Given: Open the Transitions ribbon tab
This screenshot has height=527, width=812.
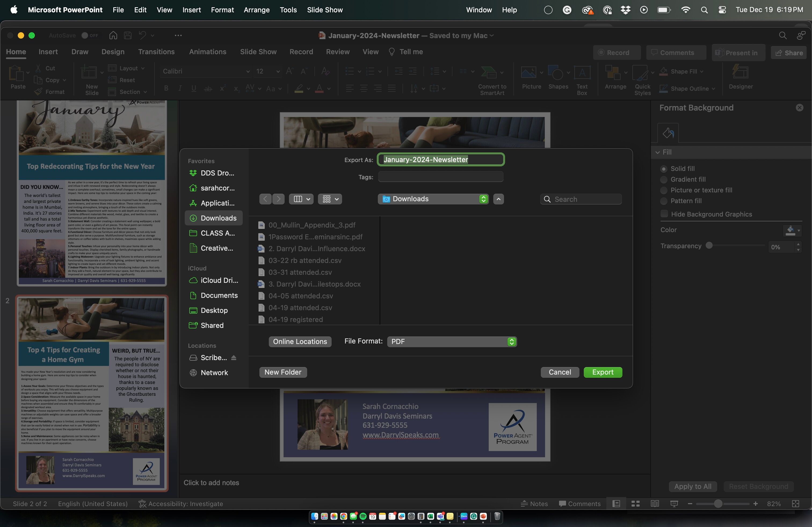Looking at the screenshot, I should tap(156, 52).
